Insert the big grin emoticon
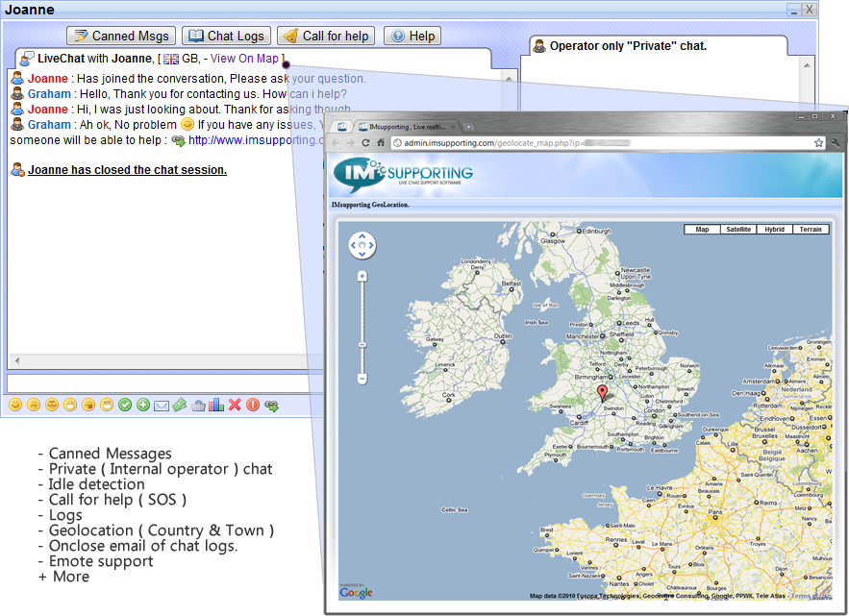 70,405
